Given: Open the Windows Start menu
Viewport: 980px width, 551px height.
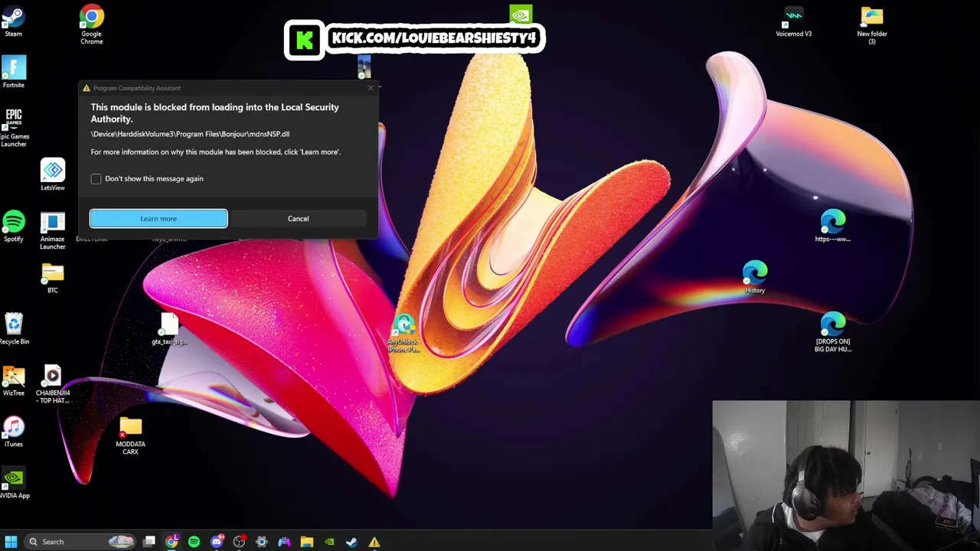Looking at the screenshot, I should click(x=11, y=542).
